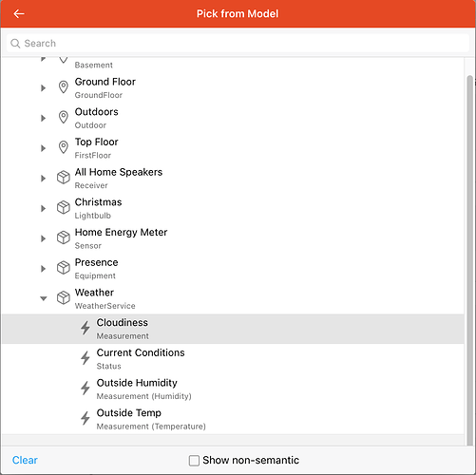Collapse the Weather tree node
This screenshot has width=476, height=475.
pyautogui.click(x=44, y=298)
